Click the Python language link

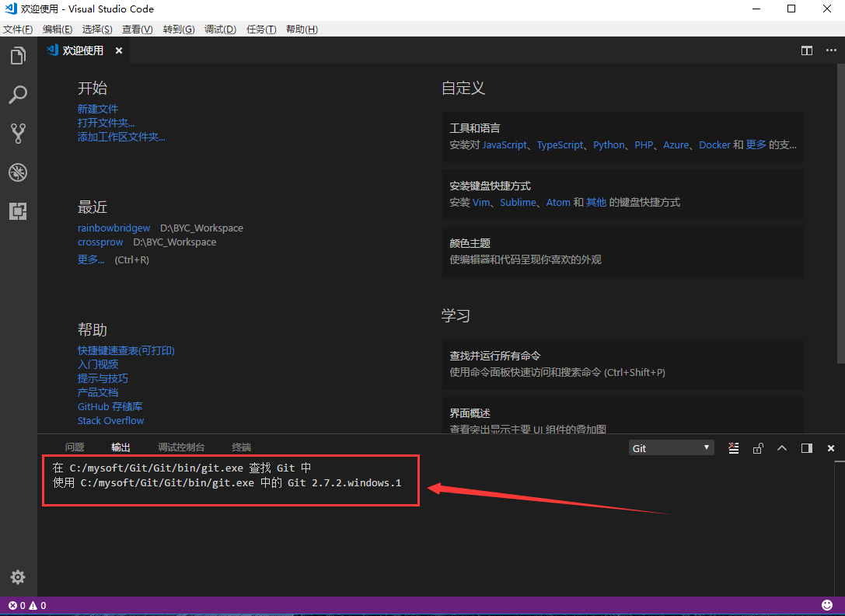[x=609, y=144]
